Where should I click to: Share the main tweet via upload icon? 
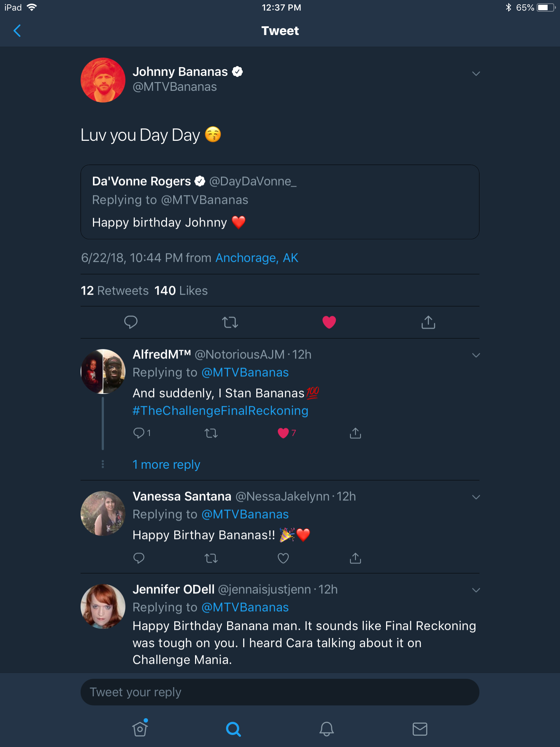click(428, 322)
